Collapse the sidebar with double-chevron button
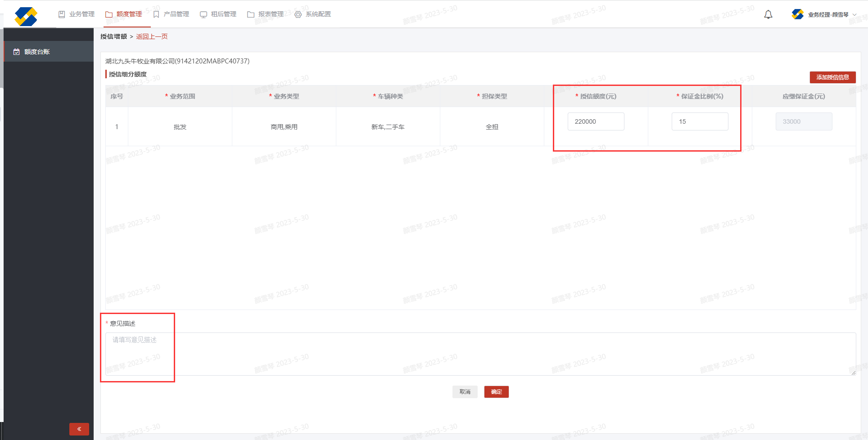868x440 pixels. tap(79, 429)
